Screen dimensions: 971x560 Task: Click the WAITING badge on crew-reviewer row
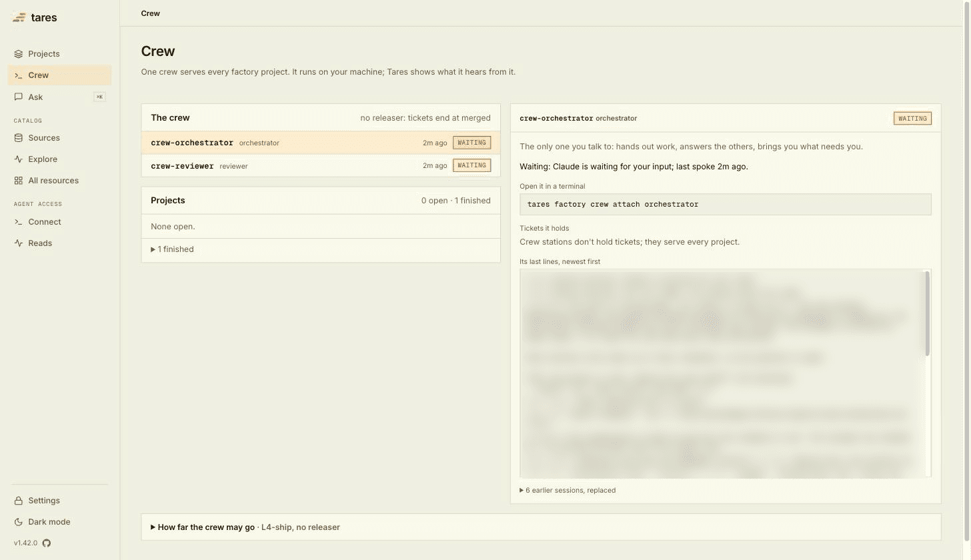pos(471,165)
